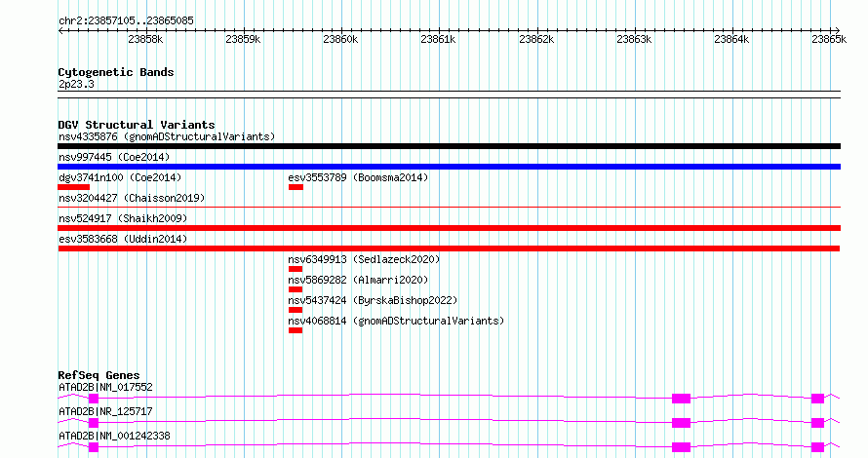Viewport: 868px width, 458px height.
Task: Click the 2p23.3 band label
Action: pos(76,84)
